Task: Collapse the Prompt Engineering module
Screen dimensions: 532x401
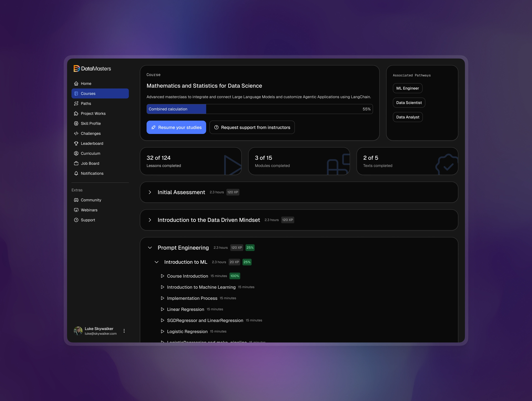Action: 150,247
